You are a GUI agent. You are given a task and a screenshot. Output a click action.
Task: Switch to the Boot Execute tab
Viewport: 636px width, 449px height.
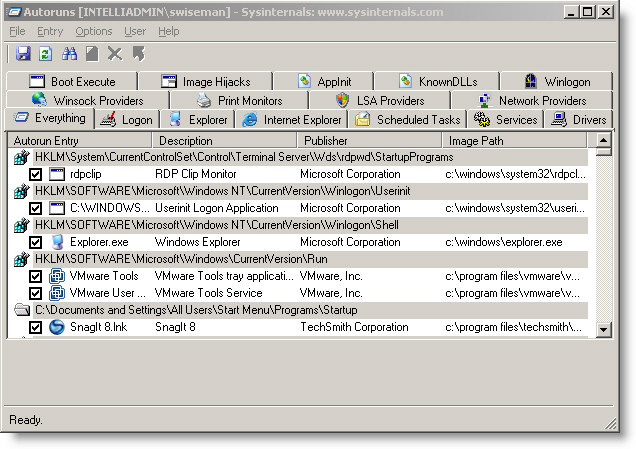[x=72, y=82]
